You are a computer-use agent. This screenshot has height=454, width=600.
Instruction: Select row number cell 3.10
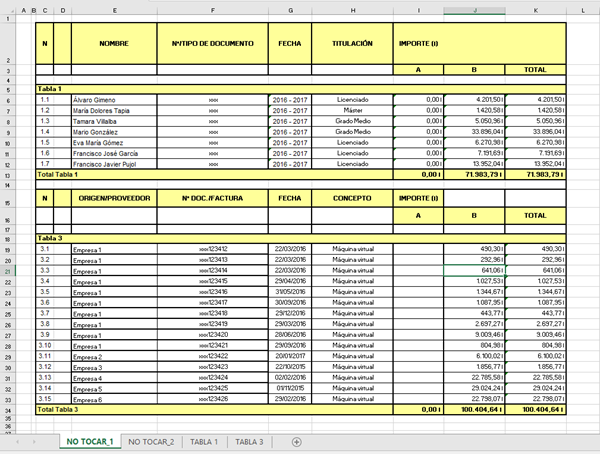45,345
